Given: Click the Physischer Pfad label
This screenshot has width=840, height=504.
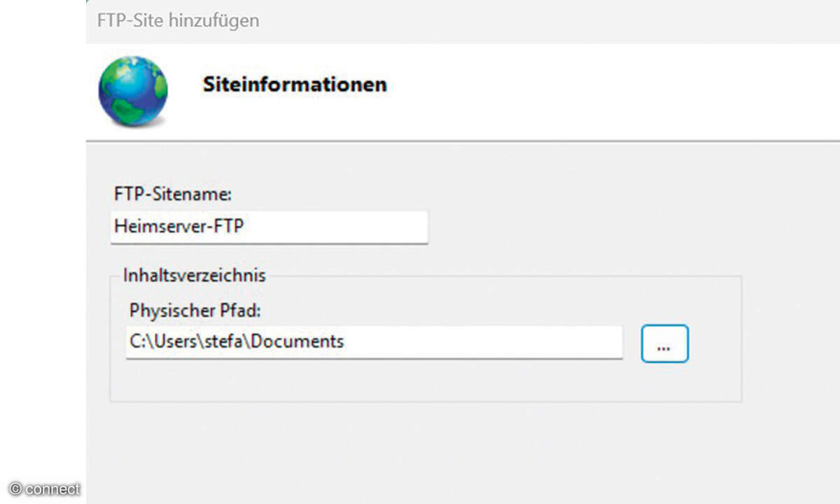Looking at the screenshot, I should pos(195,310).
